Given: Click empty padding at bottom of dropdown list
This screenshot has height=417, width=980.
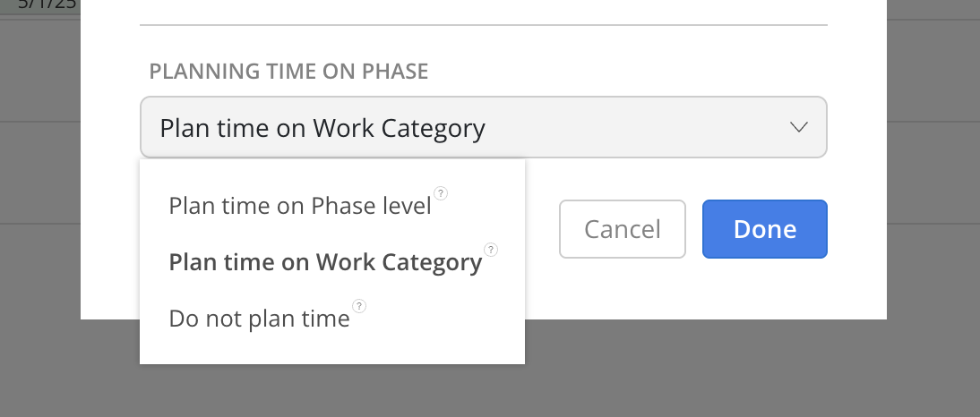Looking at the screenshot, I should (331, 351).
